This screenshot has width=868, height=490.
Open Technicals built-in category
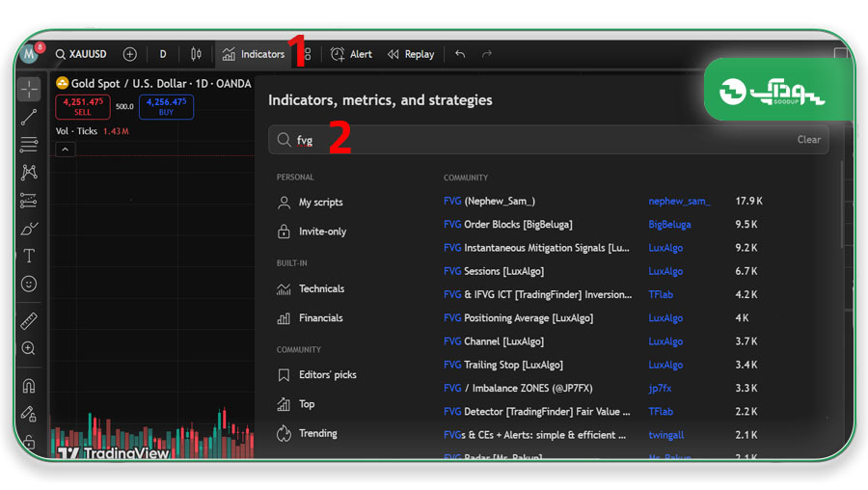(x=311, y=289)
